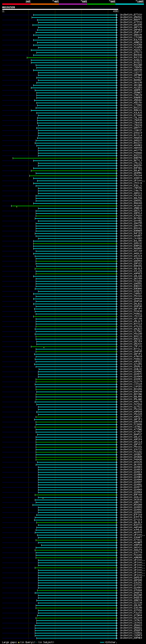Select label UniRef100_C5YZJ4
Viewport: 146px width, 644px height.
tap(131, 183)
